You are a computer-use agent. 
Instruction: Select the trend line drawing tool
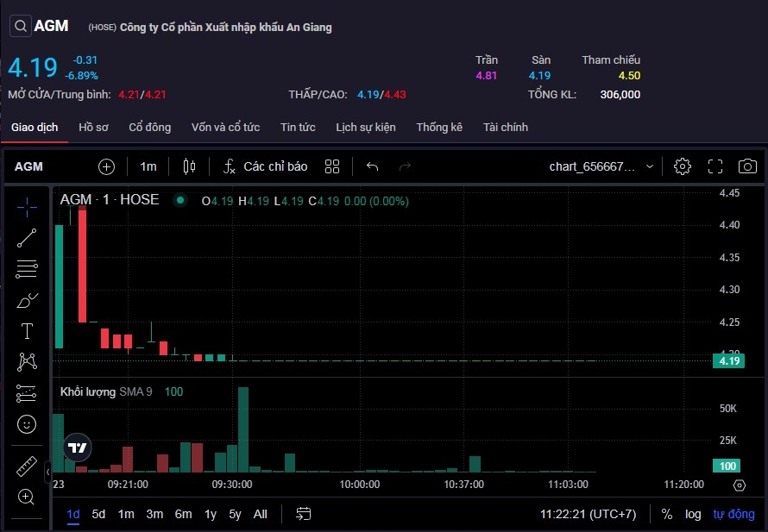(x=27, y=238)
